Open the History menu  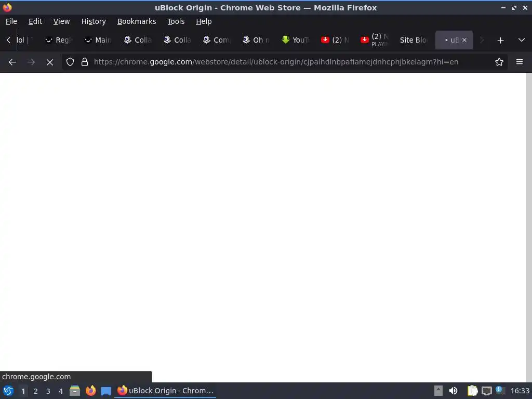pyautogui.click(x=94, y=21)
